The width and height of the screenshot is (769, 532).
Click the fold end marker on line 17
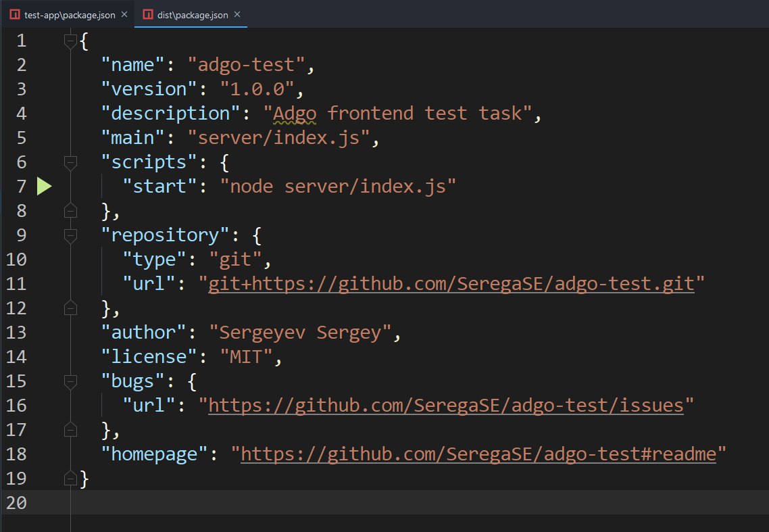coord(70,431)
